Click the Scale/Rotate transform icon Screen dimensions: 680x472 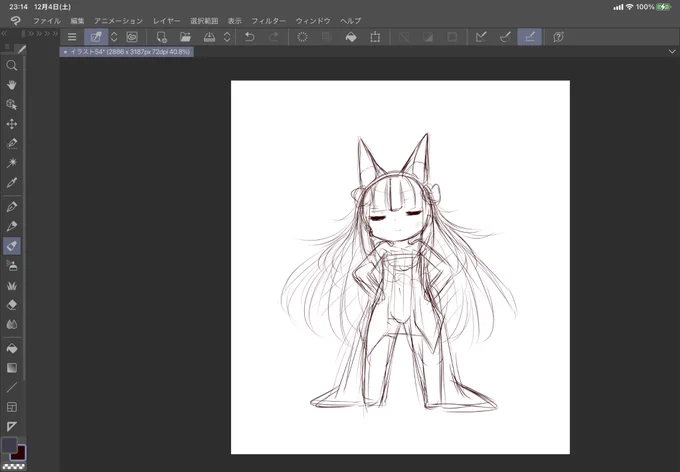[375, 37]
